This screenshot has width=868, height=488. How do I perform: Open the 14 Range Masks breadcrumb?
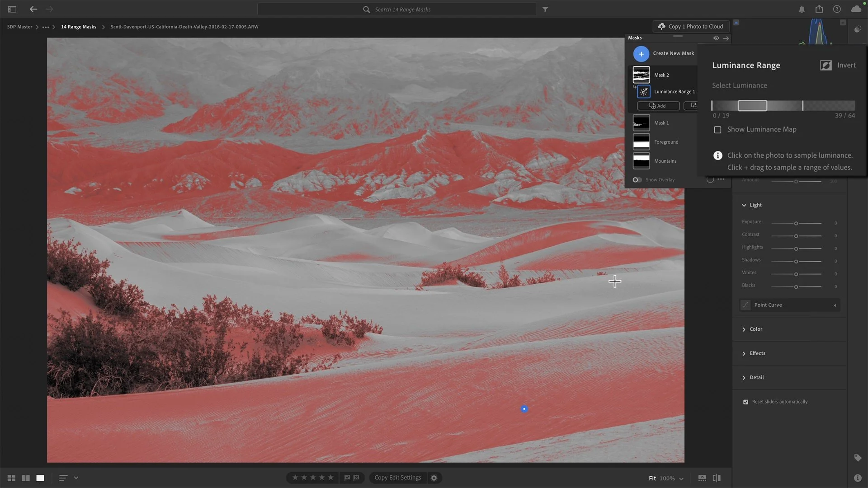pos(79,27)
